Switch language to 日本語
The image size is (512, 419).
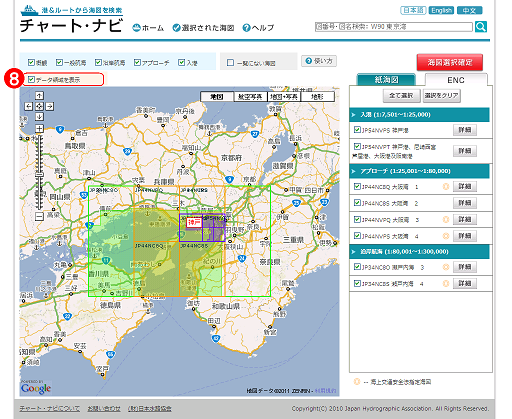click(x=413, y=10)
